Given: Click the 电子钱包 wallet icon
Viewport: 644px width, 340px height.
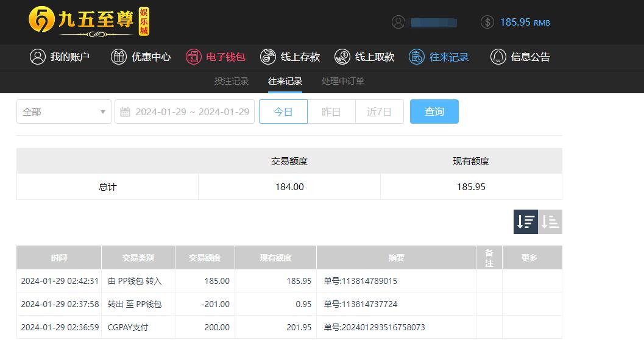Looking at the screenshot, I should click(x=194, y=57).
